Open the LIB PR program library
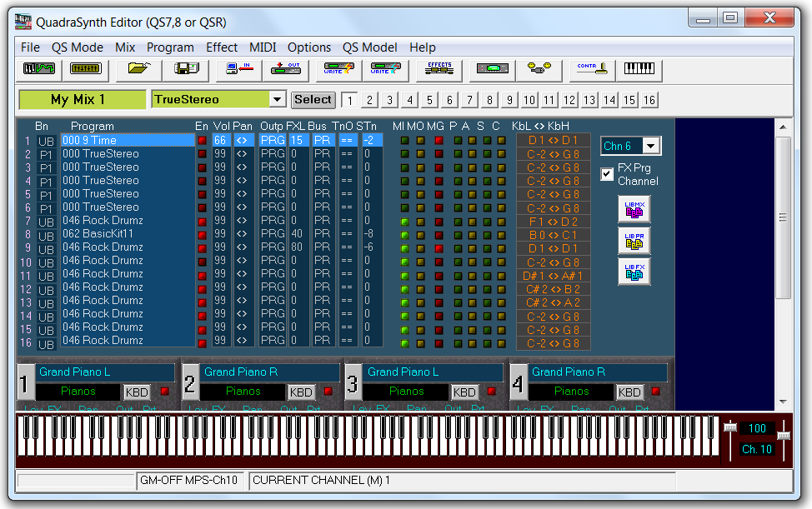 tap(634, 241)
